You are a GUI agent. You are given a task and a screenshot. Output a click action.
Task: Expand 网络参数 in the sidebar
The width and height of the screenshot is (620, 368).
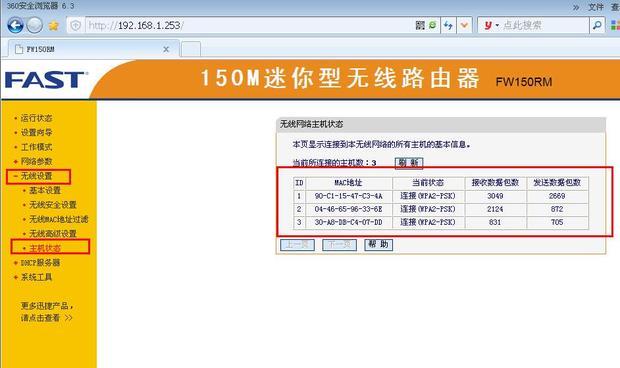point(36,161)
